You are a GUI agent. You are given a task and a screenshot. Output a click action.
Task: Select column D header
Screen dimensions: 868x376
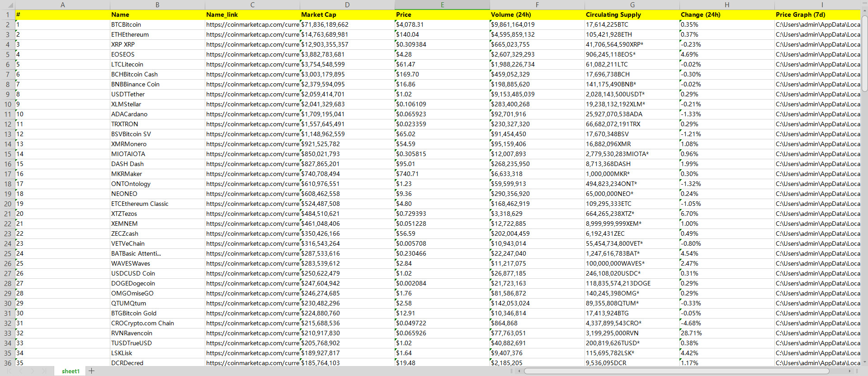(x=347, y=5)
